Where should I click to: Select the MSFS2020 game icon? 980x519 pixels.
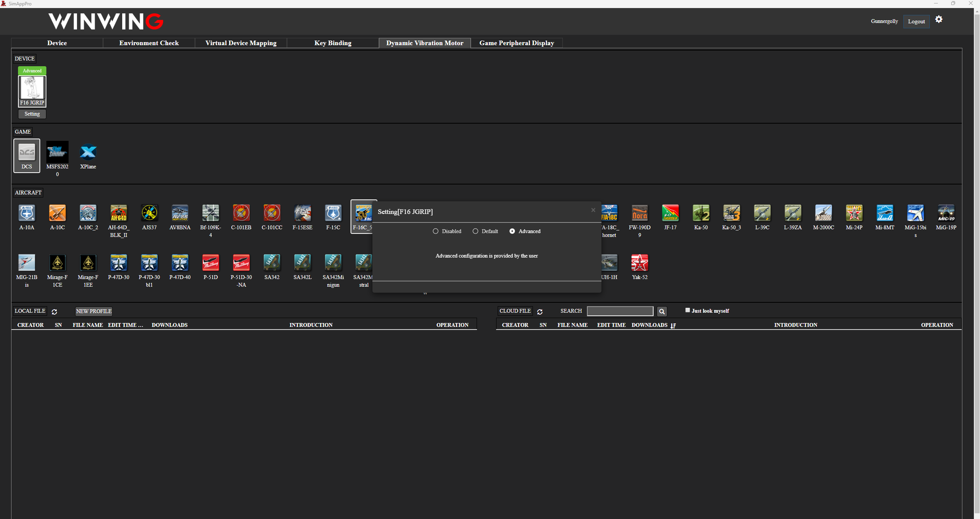(57, 152)
